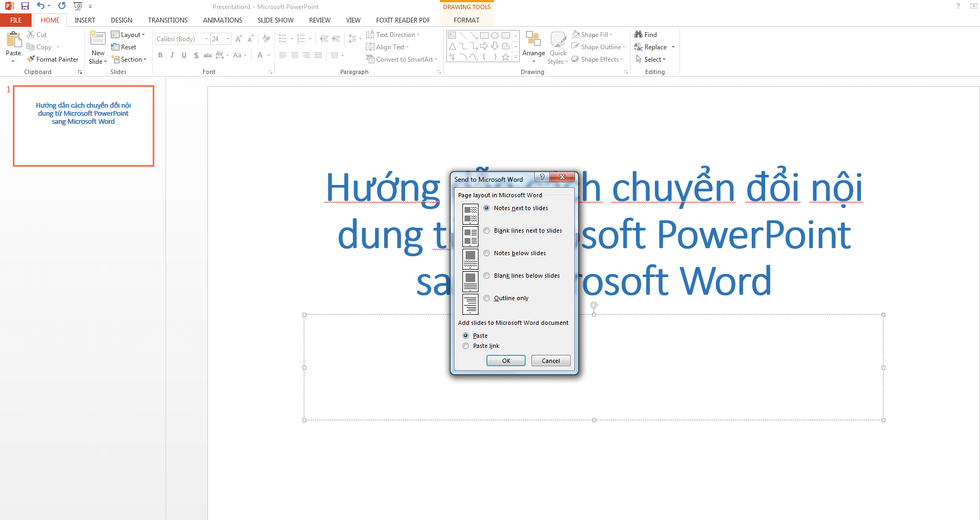Click the Save icon in quick access toolbar
Viewport: 980px width, 520px height.
pos(25,6)
